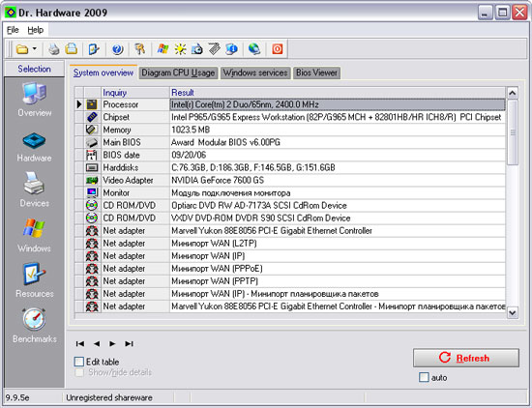532x408 pixels.
Task: Click the scroll down arrow of the table
Action: (513, 312)
